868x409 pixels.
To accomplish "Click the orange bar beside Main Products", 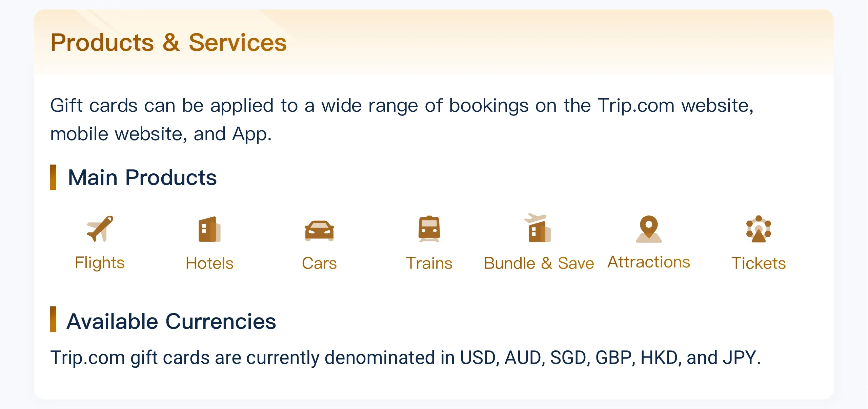I will click(x=53, y=177).
